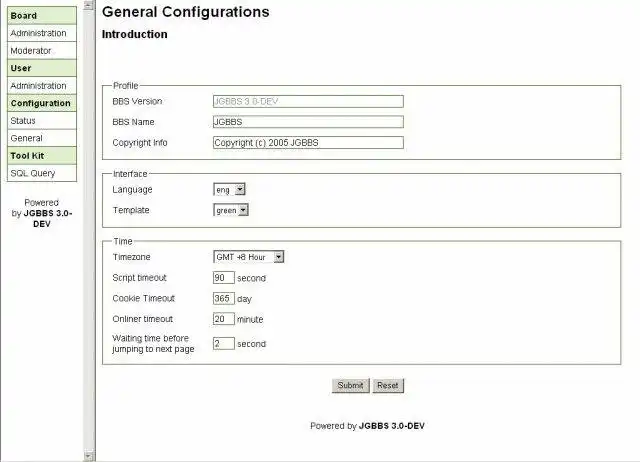The image size is (640, 462).
Task: Open the SQL Query tool
Action: [x=33, y=173]
